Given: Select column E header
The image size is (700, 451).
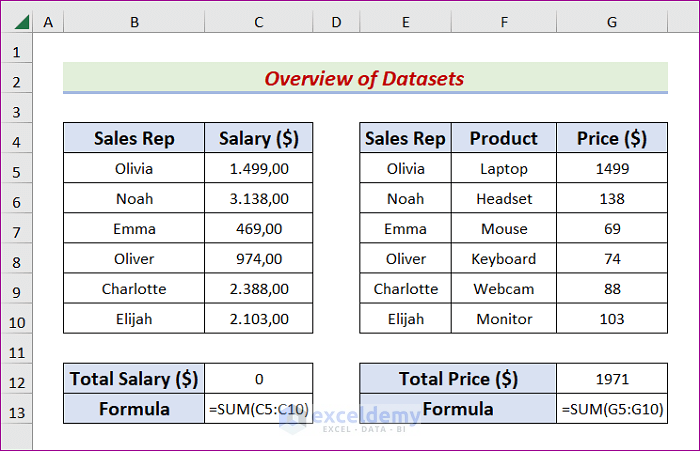Looking at the screenshot, I should 405,20.
